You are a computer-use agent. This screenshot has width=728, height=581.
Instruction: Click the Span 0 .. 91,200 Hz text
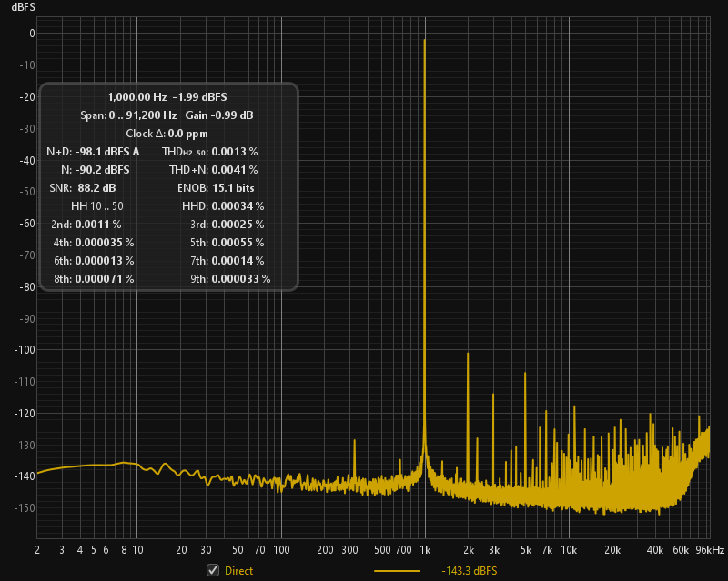pyautogui.click(x=128, y=115)
